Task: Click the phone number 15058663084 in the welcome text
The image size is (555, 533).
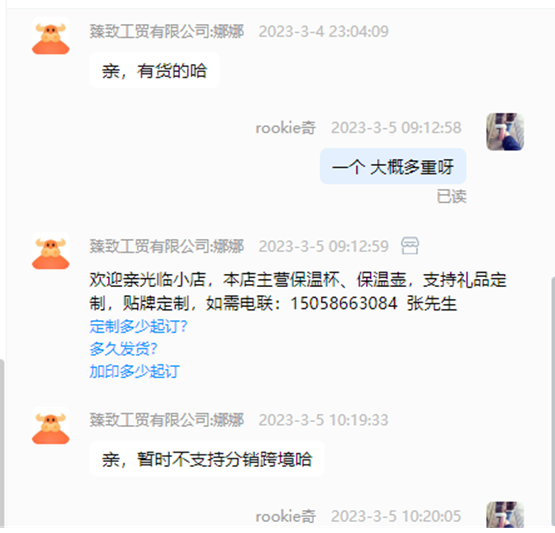Action: (344, 303)
